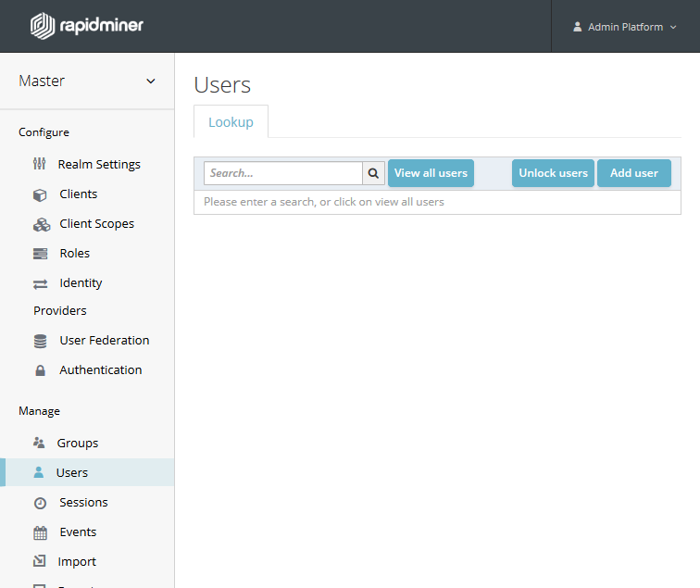Click the Client Scopes cubes icon
700x588 pixels.
pyautogui.click(x=41, y=224)
